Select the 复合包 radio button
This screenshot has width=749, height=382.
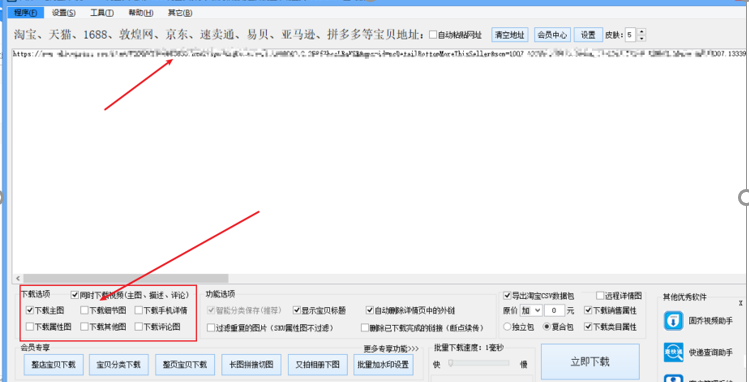pyautogui.click(x=547, y=327)
